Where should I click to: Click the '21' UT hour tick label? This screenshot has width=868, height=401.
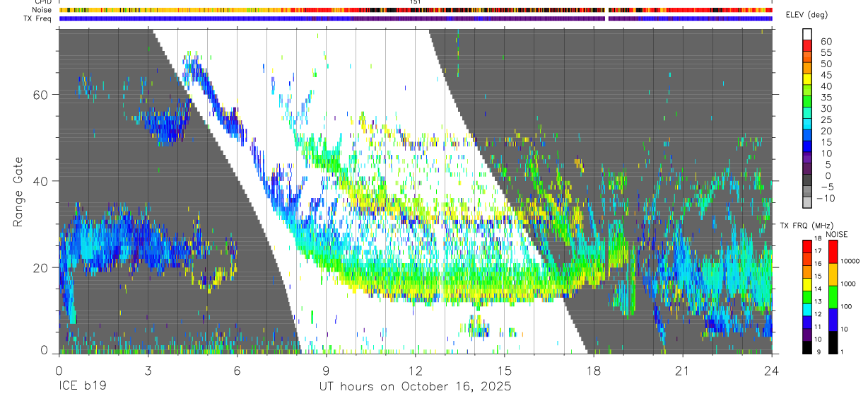(683, 371)
